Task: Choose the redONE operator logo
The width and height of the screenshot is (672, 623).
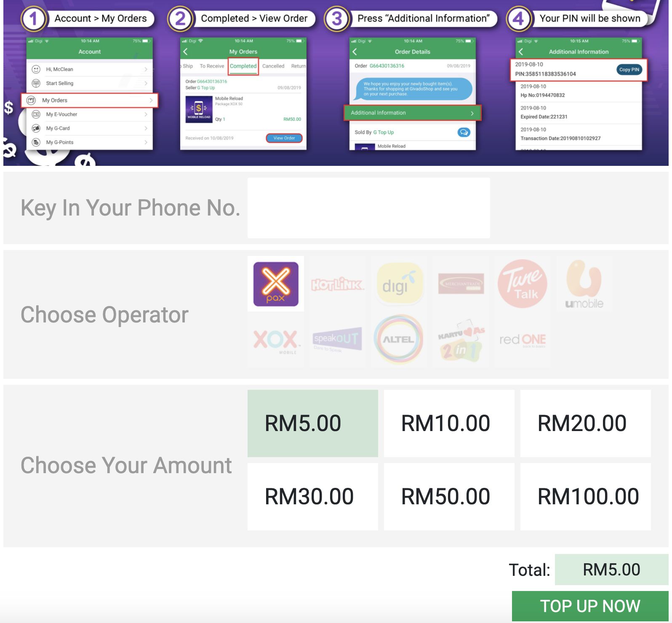Action: [523, 340]
